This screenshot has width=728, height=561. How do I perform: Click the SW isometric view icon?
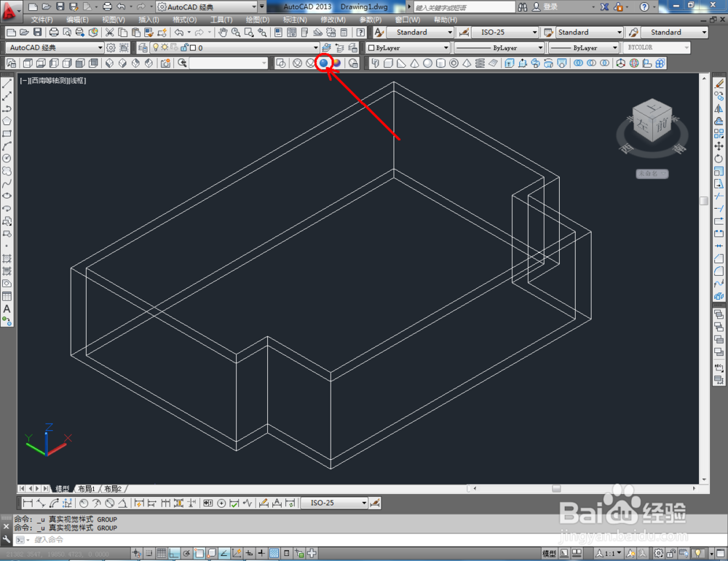tap(110, 63)
